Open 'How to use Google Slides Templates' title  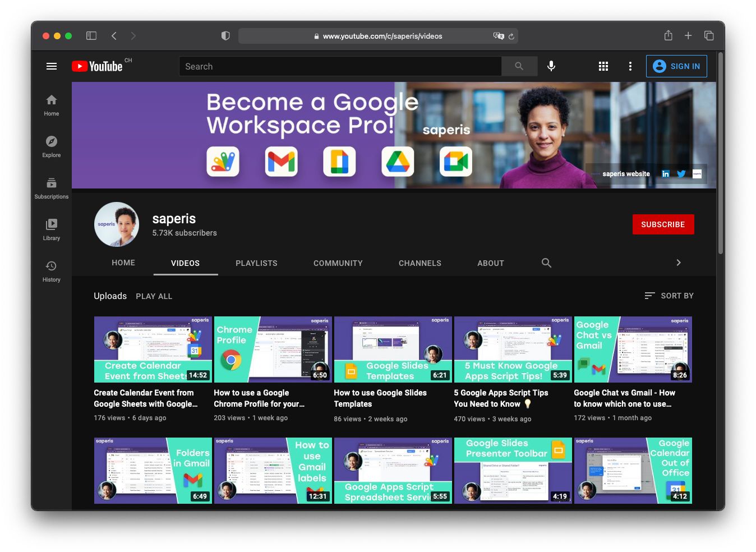[x=380, y=398]
